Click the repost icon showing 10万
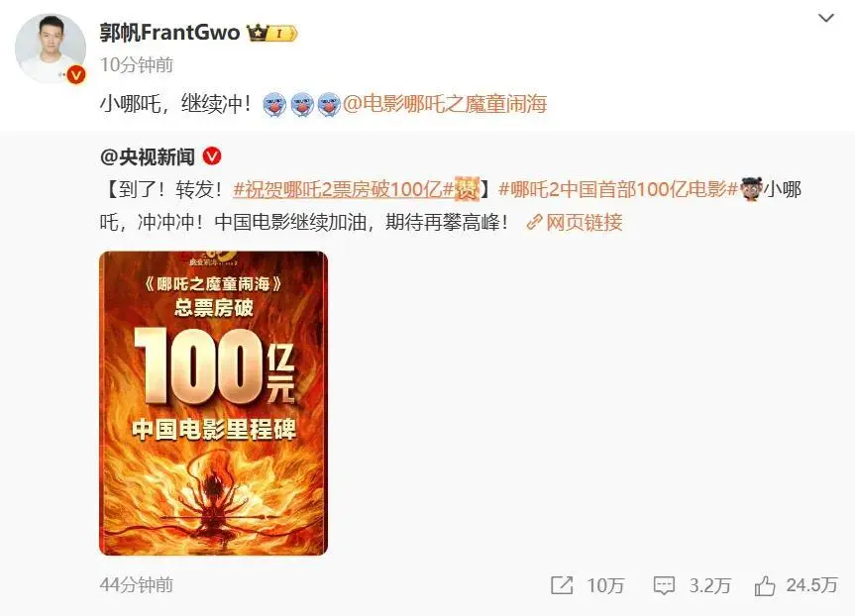 coord(562,585)
